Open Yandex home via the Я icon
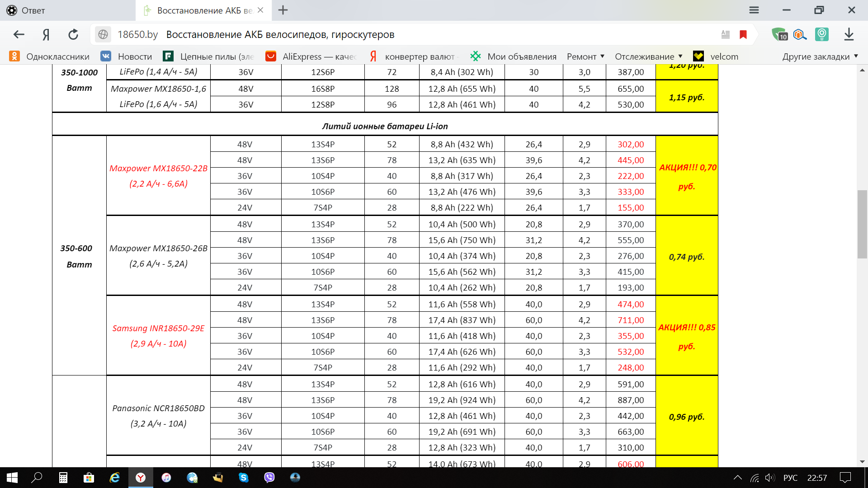 (46, 34)
